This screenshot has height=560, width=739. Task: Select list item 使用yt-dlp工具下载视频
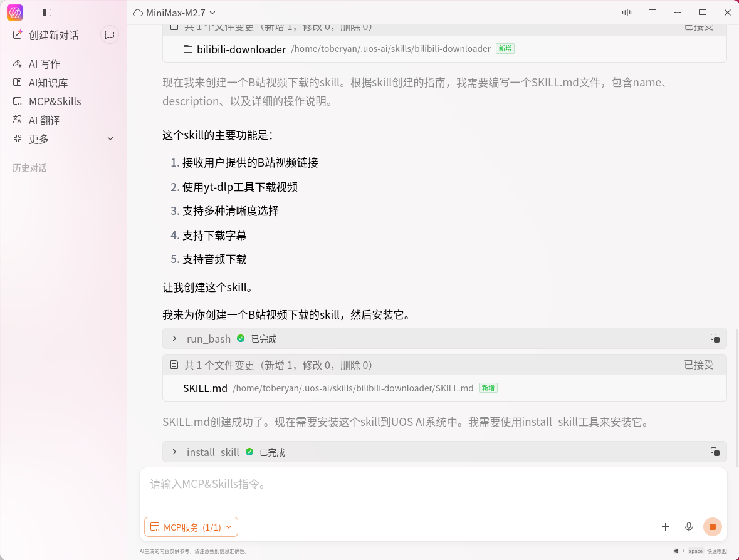(x=240, y=187)
